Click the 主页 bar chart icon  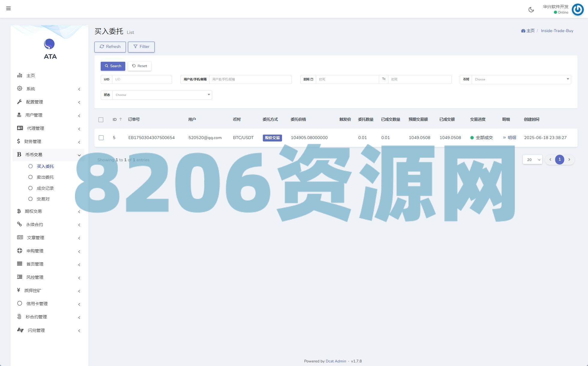click(x=19, y=75)
